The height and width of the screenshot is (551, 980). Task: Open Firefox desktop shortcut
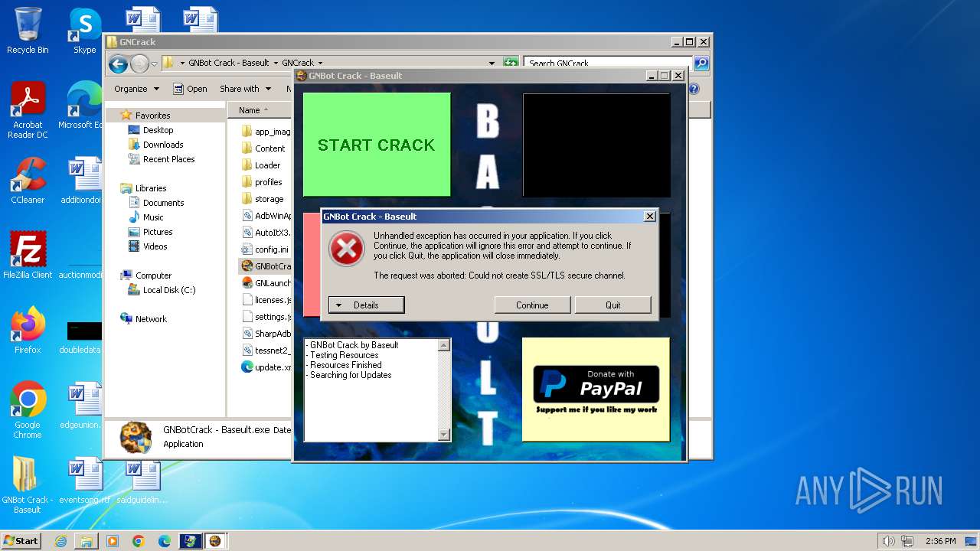click(x=28, y=331)
